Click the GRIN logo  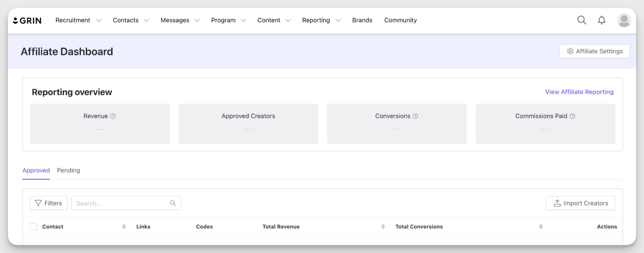(x=27, y=20)
